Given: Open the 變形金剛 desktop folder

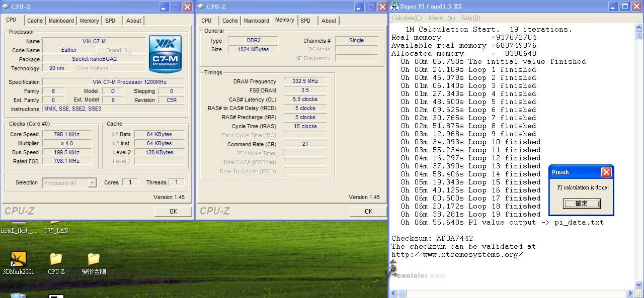Looking at the screenshot, I should pos(94,263).
